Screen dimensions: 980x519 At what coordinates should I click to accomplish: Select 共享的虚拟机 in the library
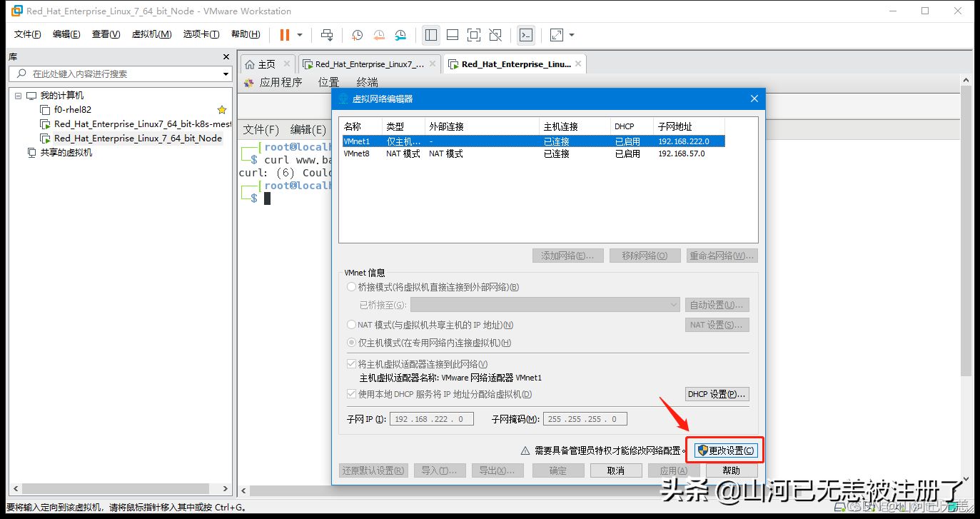click(x=66, y=153)
